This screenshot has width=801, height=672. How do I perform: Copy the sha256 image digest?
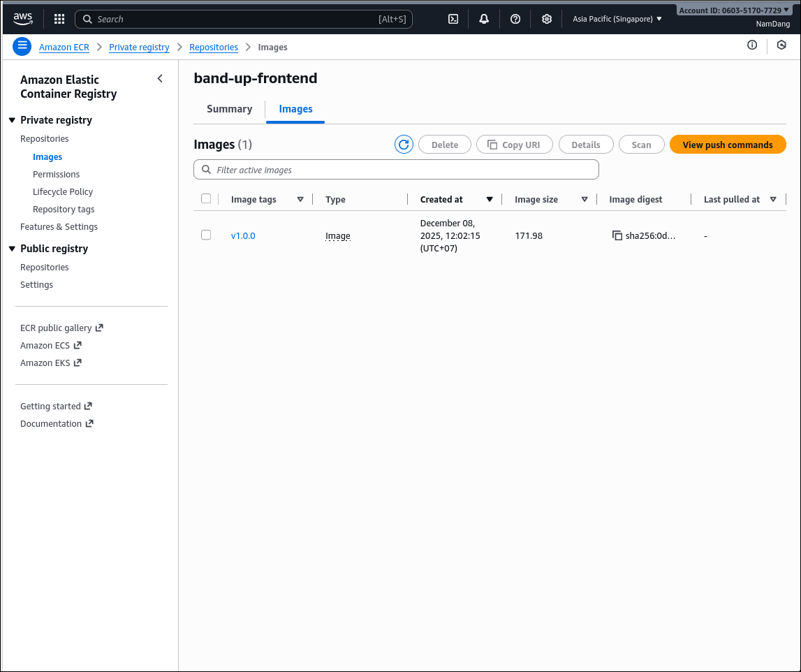tap(617, 236)
